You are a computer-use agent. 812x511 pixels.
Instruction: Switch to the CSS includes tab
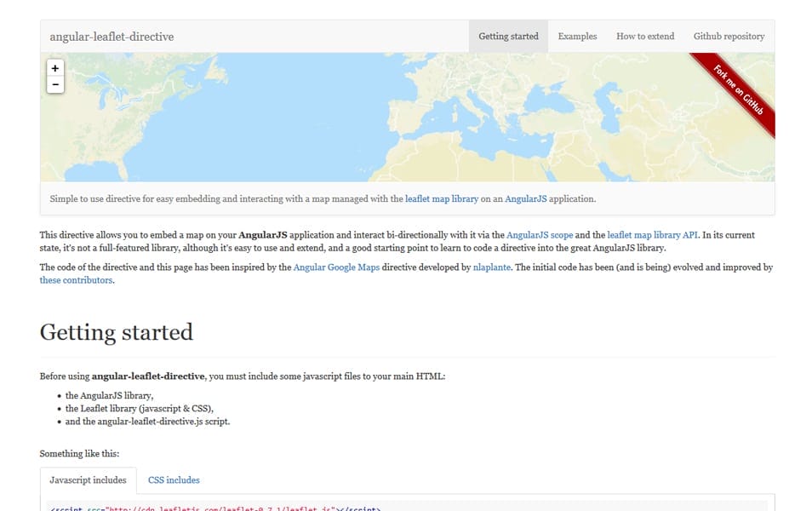[174, 480]
